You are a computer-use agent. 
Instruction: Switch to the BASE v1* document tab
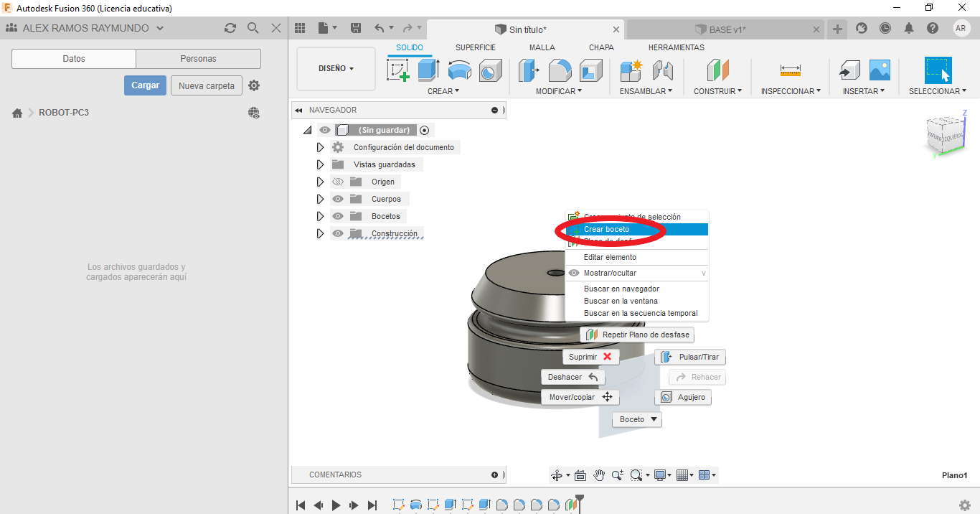pos(726,29)
